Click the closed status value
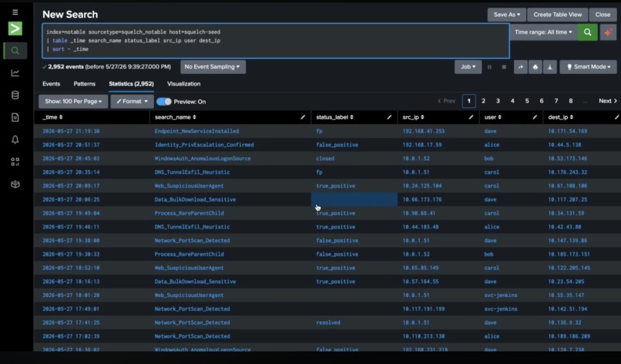Image resolution: width=621 pixels, height=364 pixels. [325, 159]
